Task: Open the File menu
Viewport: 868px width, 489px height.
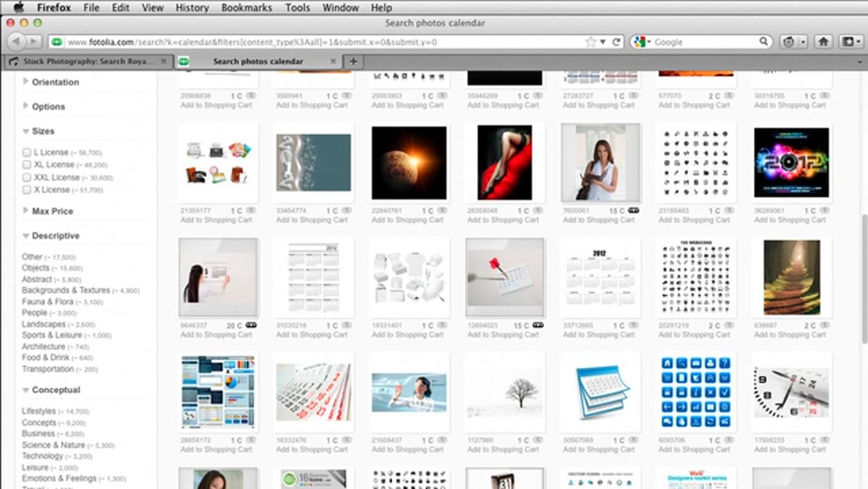Action: [x=91, y=7]
